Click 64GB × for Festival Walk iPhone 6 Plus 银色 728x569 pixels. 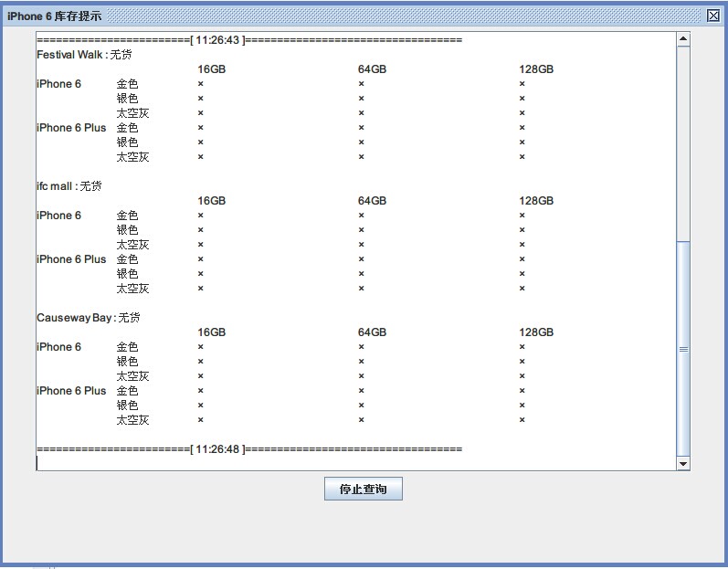(x=361, y=142)
